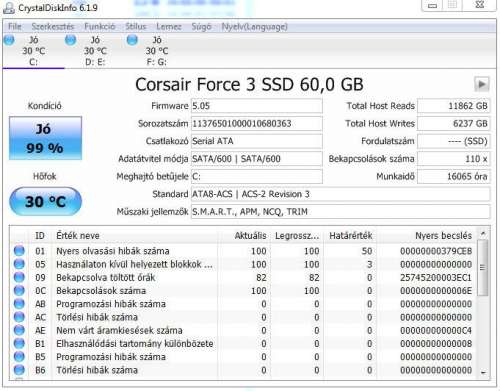500x391 pixels.
Task: Select row Nyers olvasási hibák száma
Action: pyautogui.click(x=243, y=251)
